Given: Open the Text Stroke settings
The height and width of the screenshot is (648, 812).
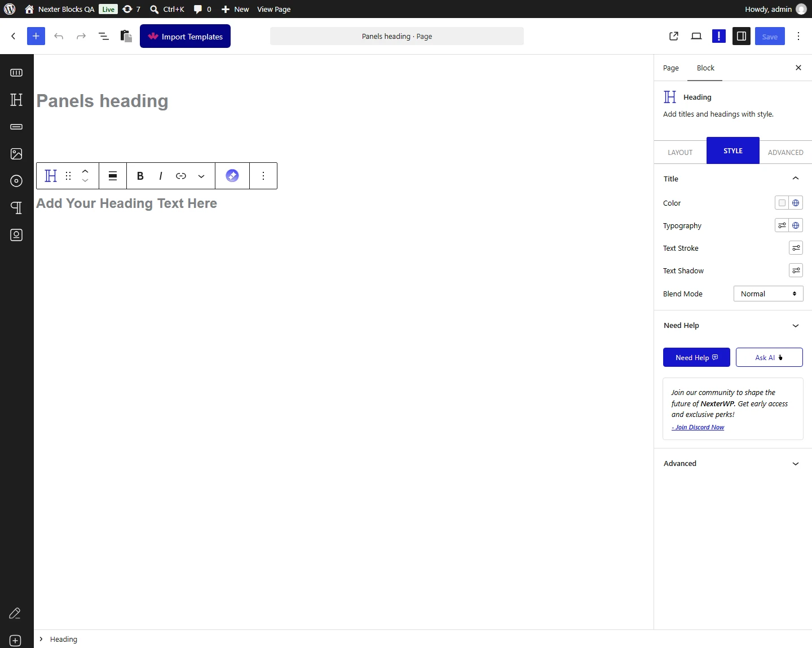Looking at the screenshot, I should [796, 248].
